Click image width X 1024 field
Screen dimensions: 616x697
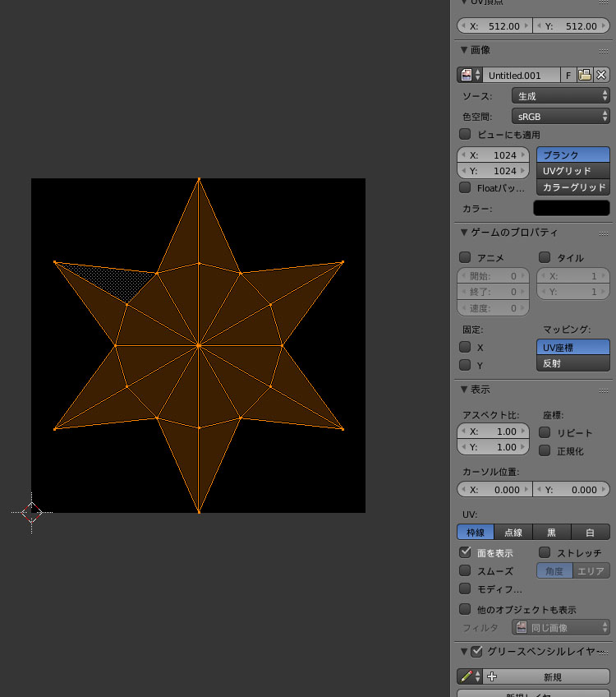tap(493, 155)
